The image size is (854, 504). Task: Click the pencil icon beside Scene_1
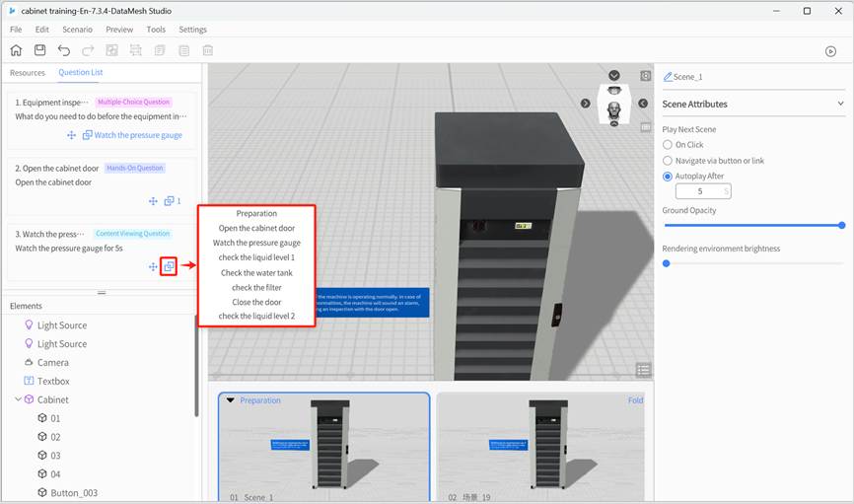coord(668,77)
